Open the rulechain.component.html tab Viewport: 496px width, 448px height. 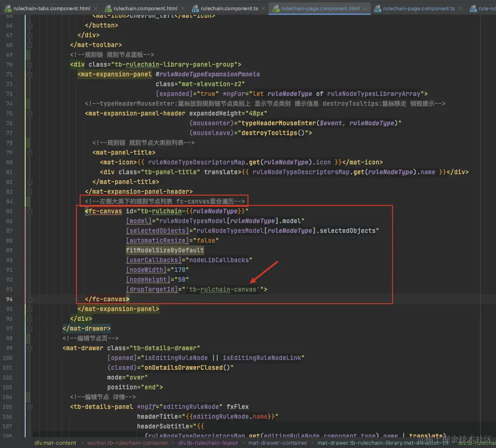pyautogui.click(x=145, y=8)
